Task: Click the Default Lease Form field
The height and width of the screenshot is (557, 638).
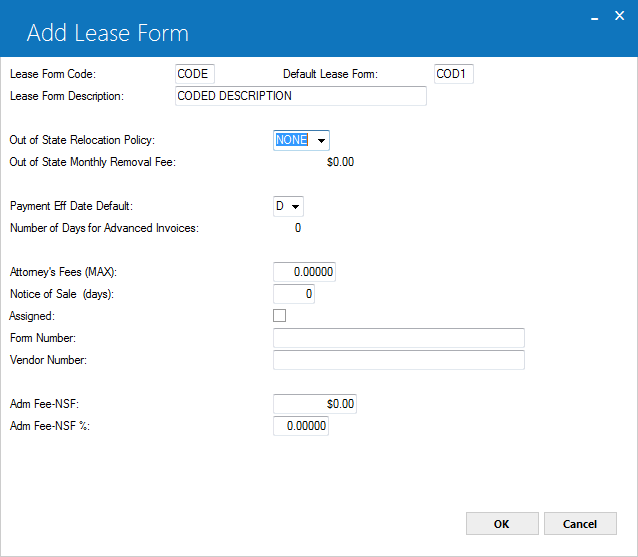Action: click(x=454, y=74)
